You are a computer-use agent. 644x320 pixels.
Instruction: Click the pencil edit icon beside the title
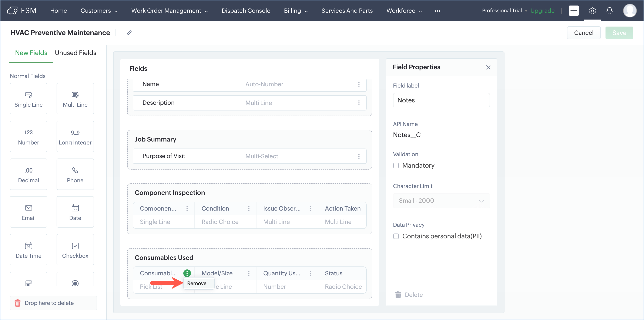click(x=129, y=33)
